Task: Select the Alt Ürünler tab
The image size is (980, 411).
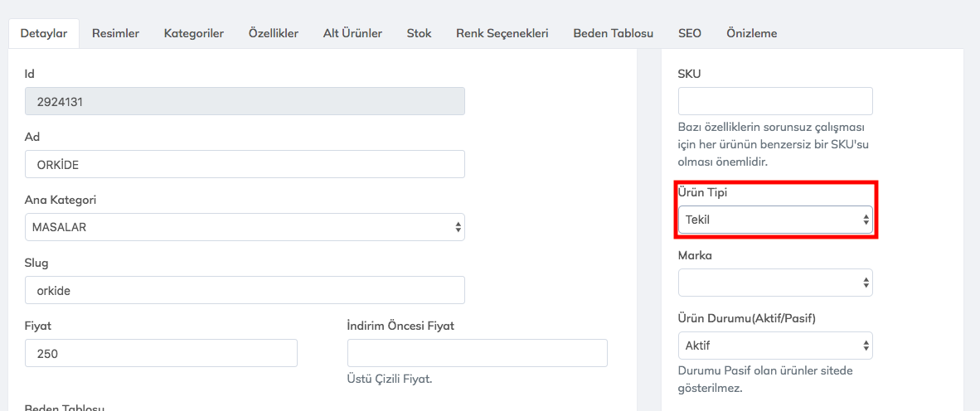Action: coord(352,33)
